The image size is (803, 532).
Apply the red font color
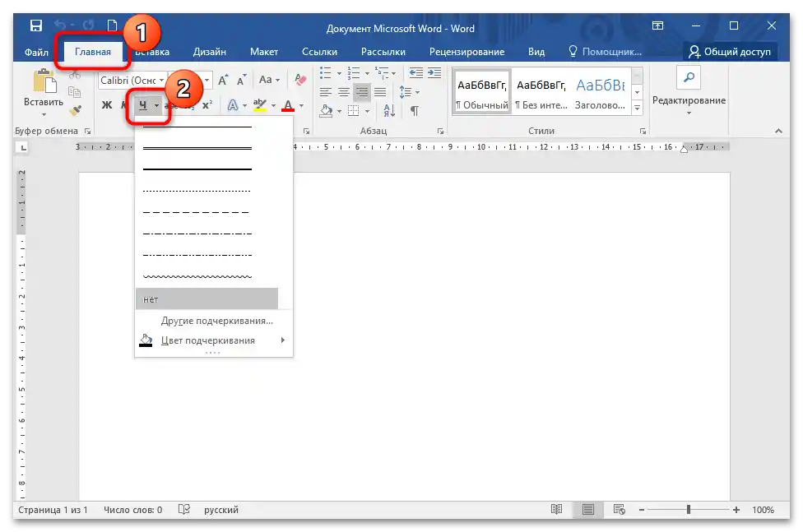pos(288,105)
